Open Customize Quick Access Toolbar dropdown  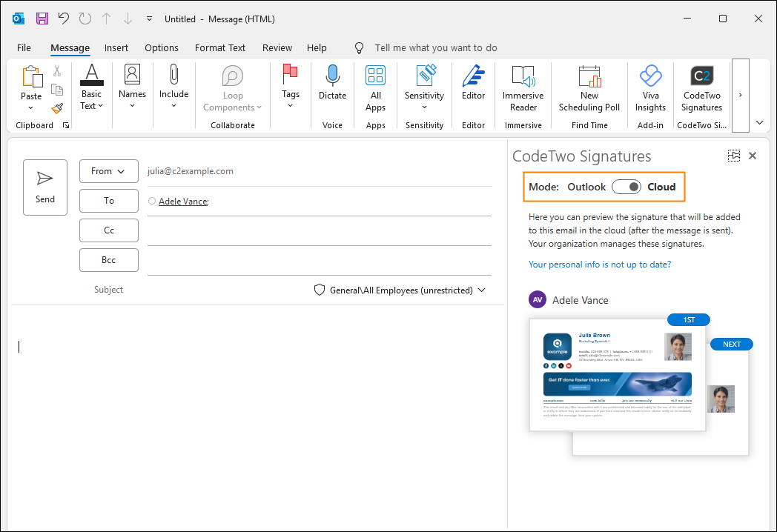pyautogui.click(x=149, y=19)
